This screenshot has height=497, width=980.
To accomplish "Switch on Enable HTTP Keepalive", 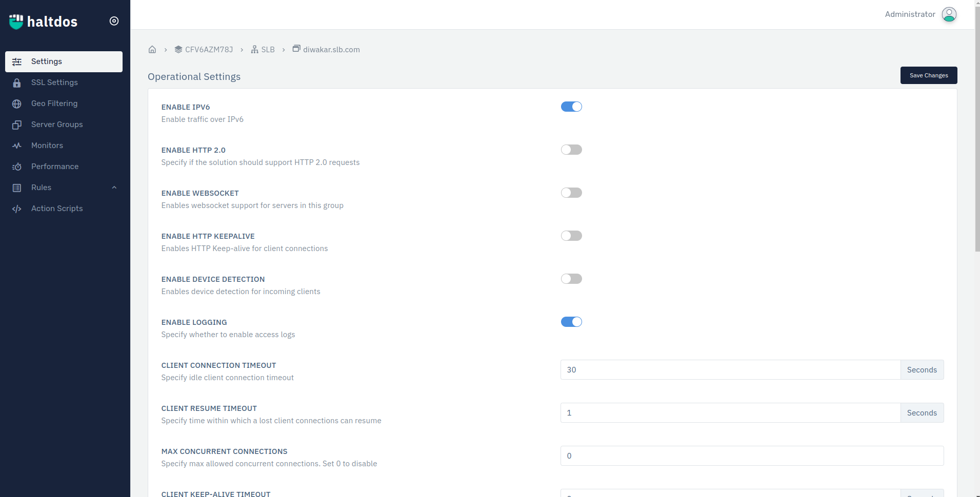I will (x=571, y=236).
